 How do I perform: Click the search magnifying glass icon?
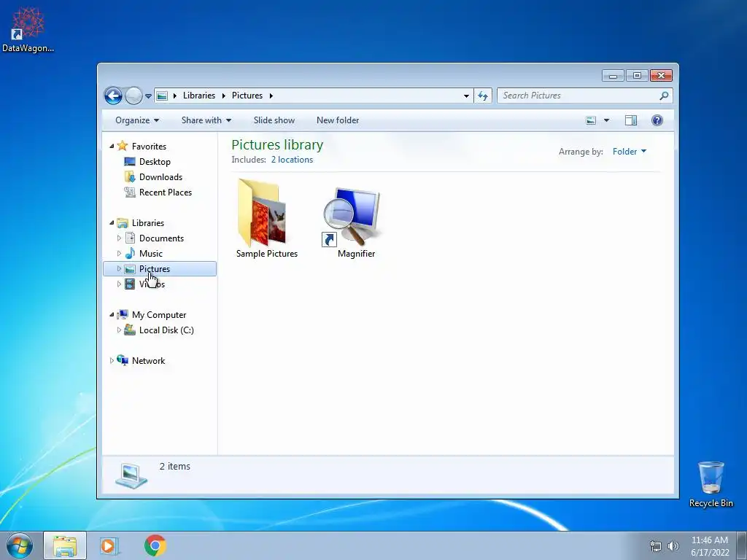pyautogui.click(x=664, y=96)
